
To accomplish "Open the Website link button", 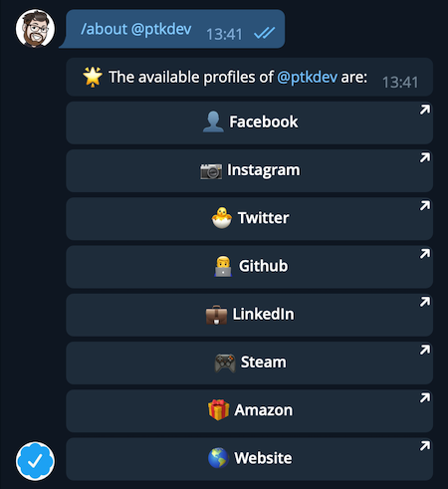I will pyautogui.click(x=249, y=459).
